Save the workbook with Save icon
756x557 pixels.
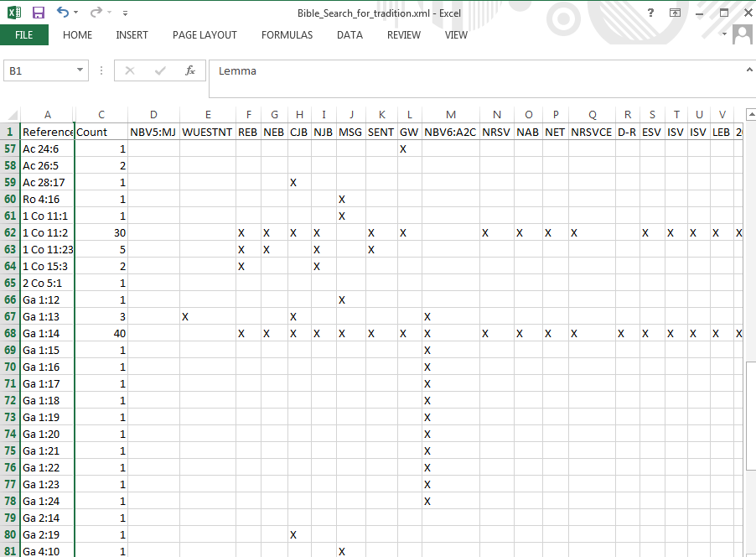38,13
